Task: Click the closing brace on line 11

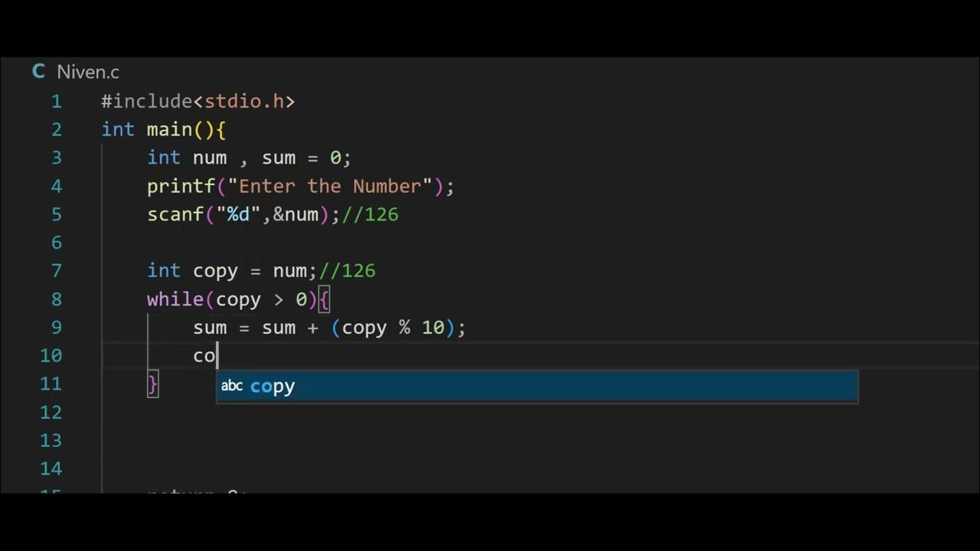Action: [x=153, y=384]
